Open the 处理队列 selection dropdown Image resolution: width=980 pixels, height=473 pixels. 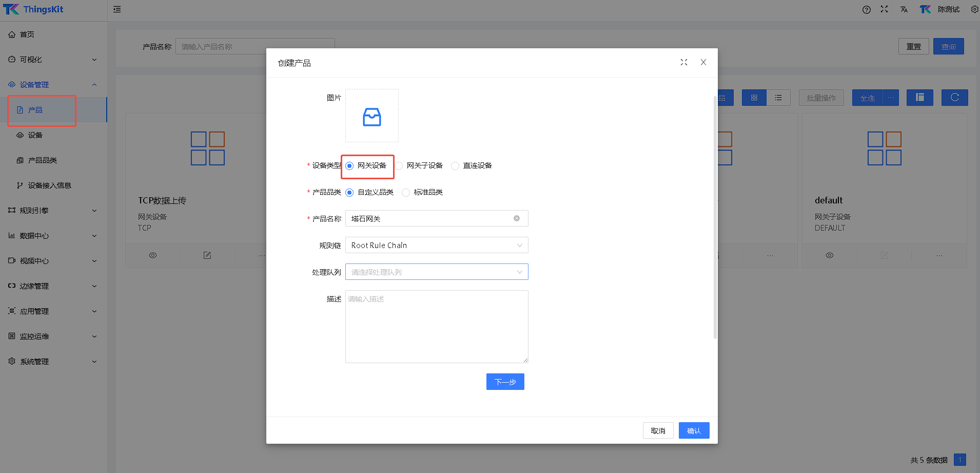click(x=436, y=272)
